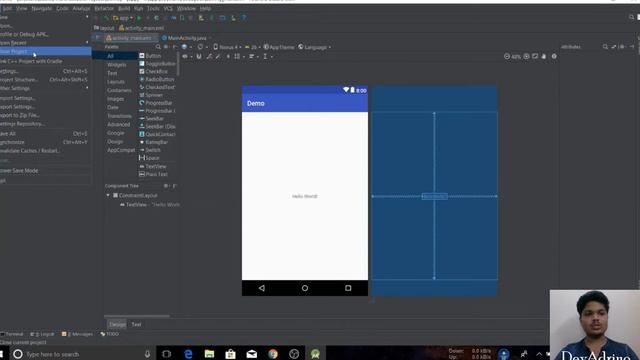The height and width of the screenshot is (360, 640).
Task: Select Project Structure menu entry
Action: (x=45, y=80)
